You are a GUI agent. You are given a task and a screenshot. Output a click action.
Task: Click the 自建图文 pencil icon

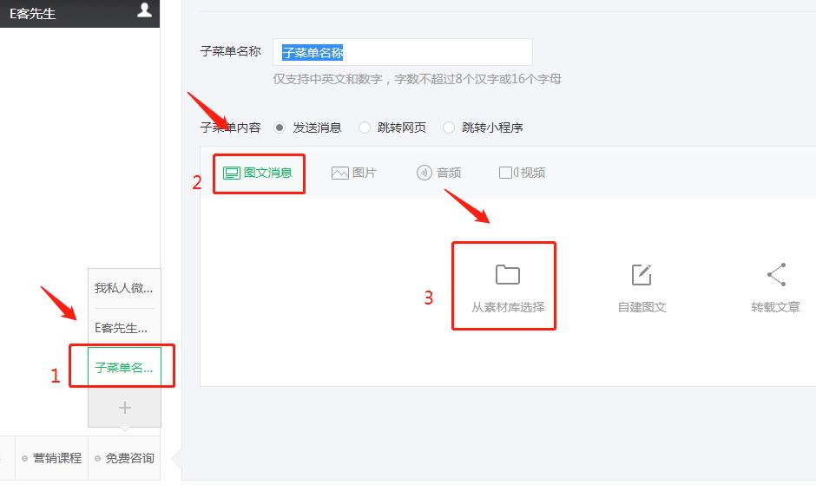click(641, 273)
